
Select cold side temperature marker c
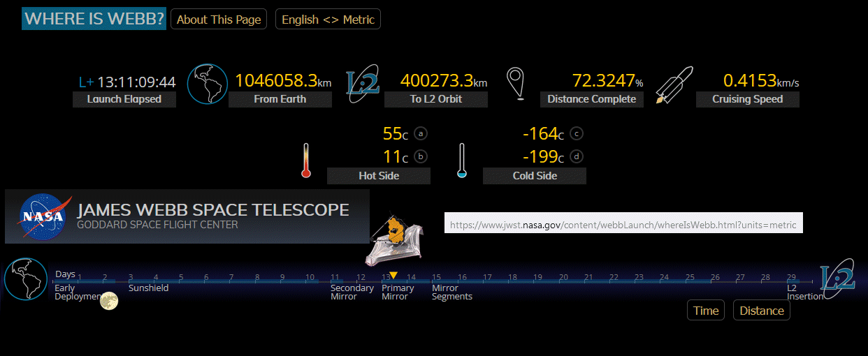576,133
